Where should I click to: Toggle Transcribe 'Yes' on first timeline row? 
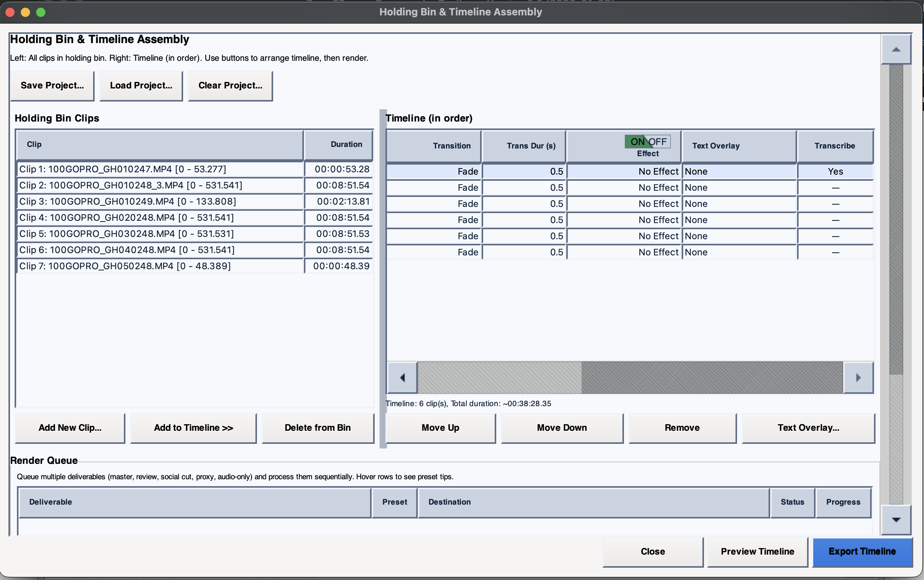(x=835, y=172)
